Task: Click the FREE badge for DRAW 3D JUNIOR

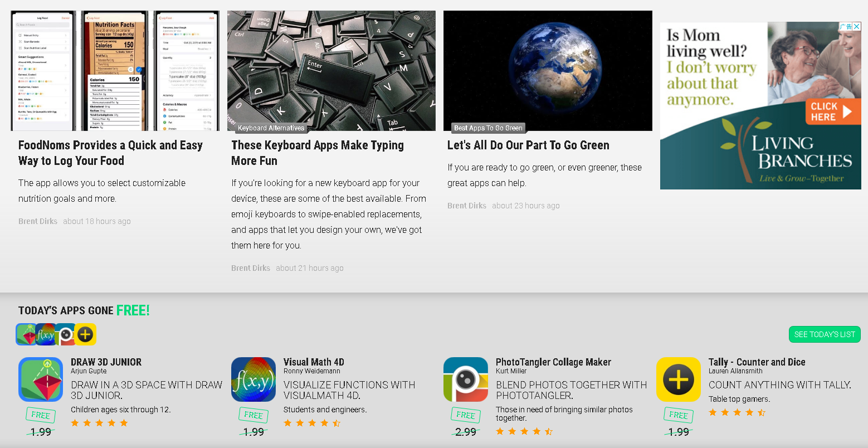Action: coord(41,415)
